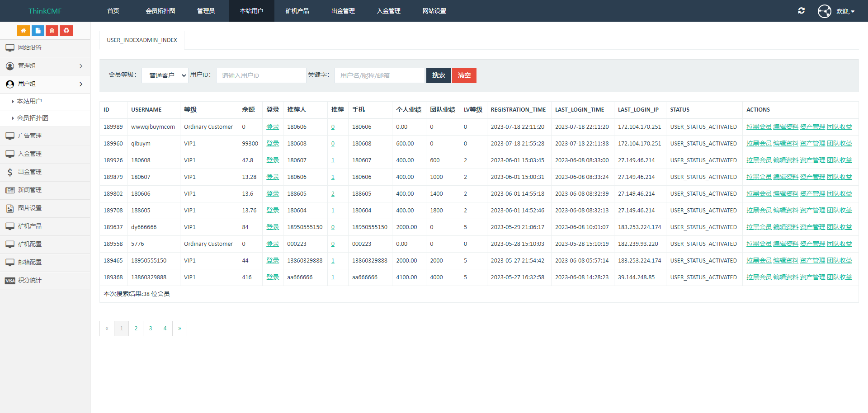This screenshot has height=413, width=868.
Task: Open 出金管理 with the dollar icon
Action: point(29,172)
